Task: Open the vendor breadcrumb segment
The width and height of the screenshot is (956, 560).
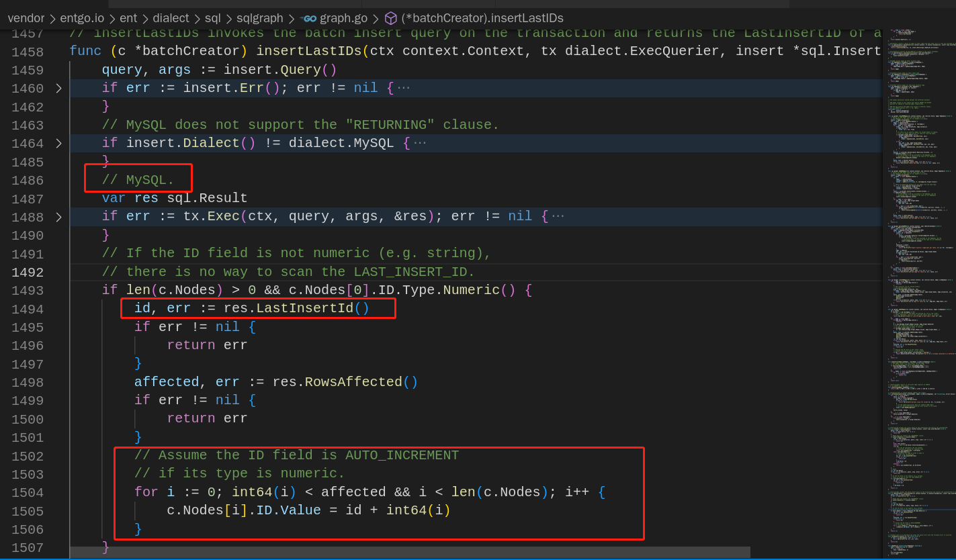Action: [x=26, y=18]
